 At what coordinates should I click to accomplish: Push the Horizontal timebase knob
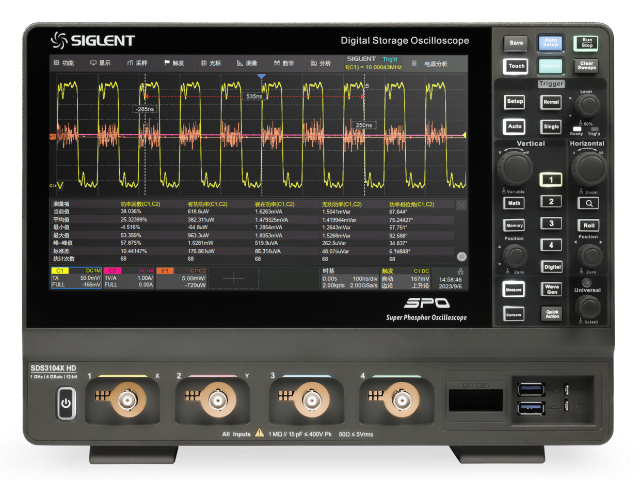click(589, 168)
